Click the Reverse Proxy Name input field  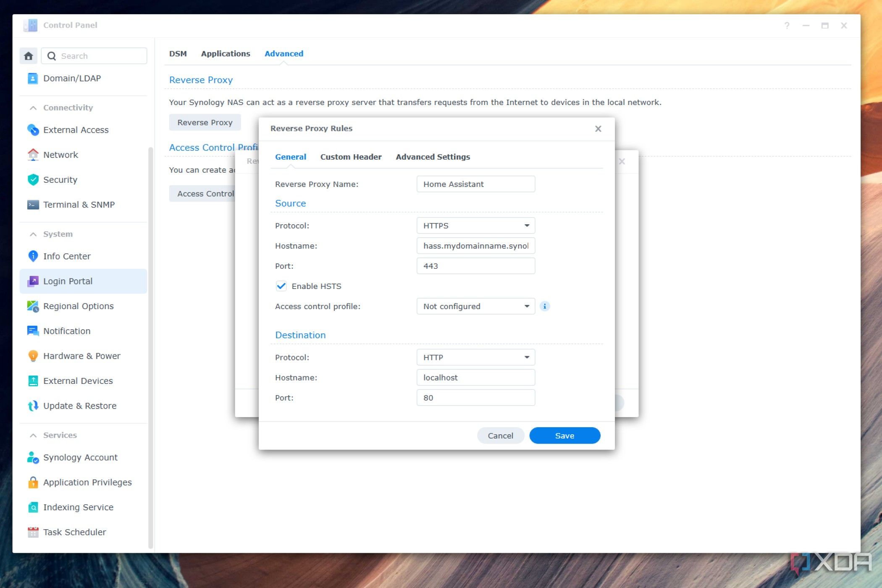pos(475,184)
